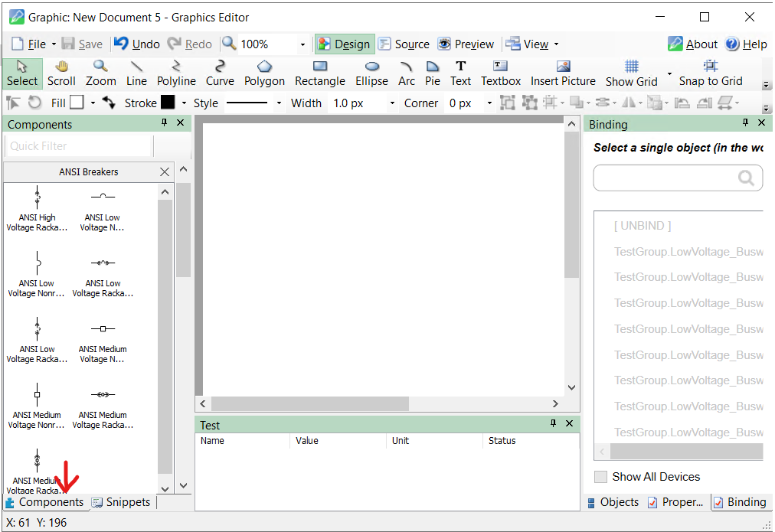775x532 pixels.
Task: Open the Objects tab
Action: (613, 502)
